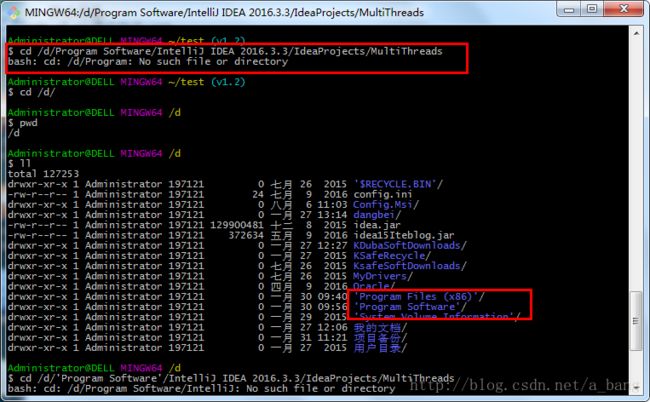The height and width of the screenshot is (402, 650).
Task: Click the 'Program Files (x86)' directory name
Action: click(x=419, y=297)
